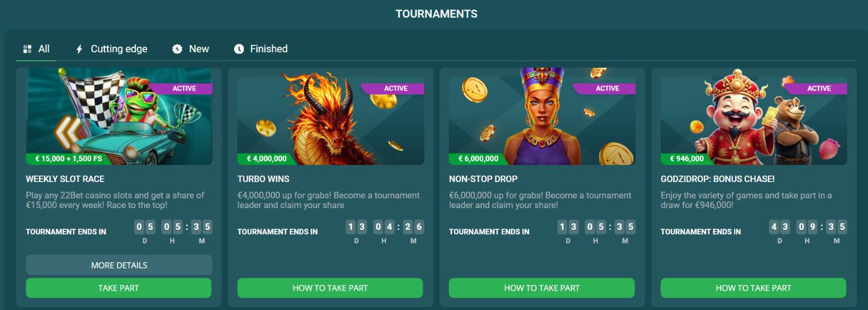Open the Weekly Slot Race frog banner image
Screen dimensions: 868x310
119,117
